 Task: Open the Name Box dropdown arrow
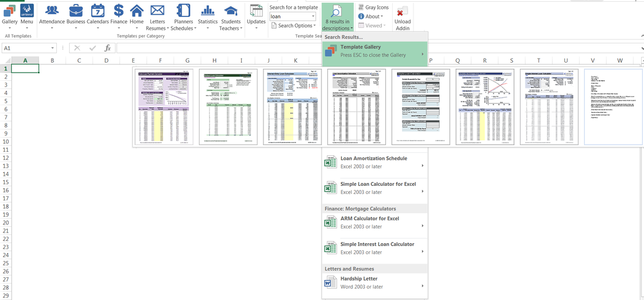click(x=52, y=48)
